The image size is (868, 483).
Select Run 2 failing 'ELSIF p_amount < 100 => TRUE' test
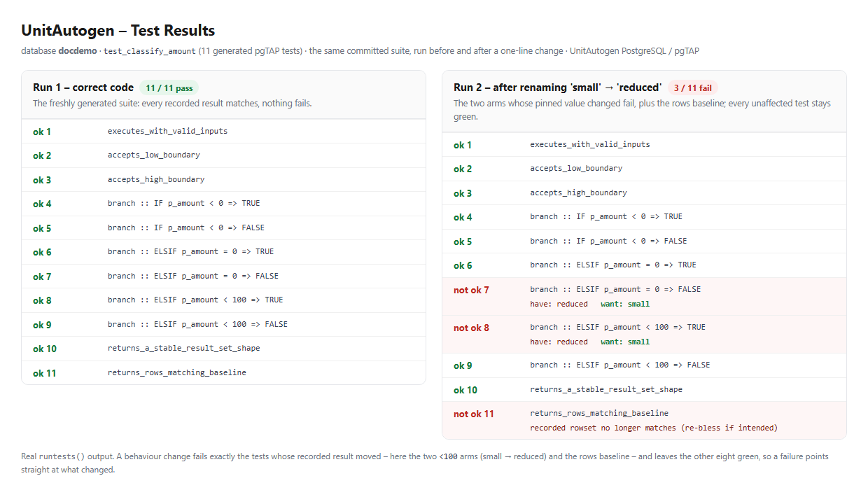point(618,327)
